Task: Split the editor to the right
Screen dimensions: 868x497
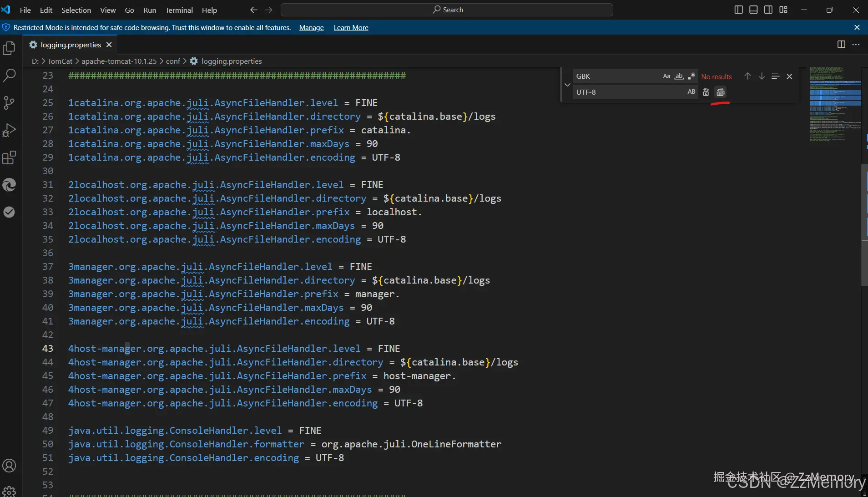Action: (x=841, y=45)
